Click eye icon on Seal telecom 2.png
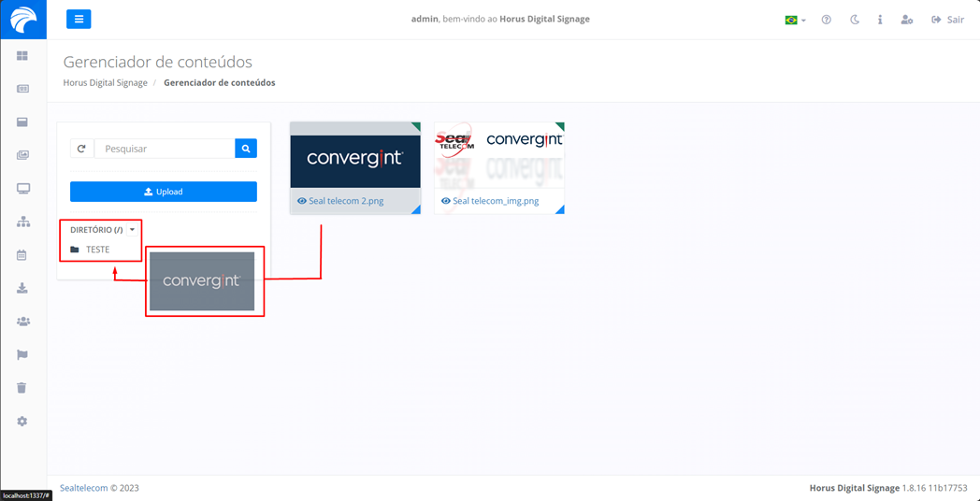The width and height of the screenshot is (980, 501). (x=302, y=201)
